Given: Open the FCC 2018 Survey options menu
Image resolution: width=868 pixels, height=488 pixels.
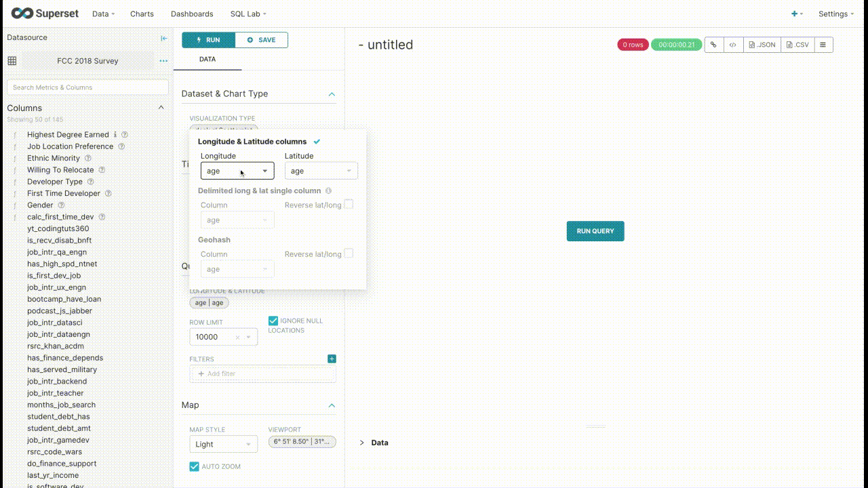Looking at the screenshot, I should pos(163,61).
